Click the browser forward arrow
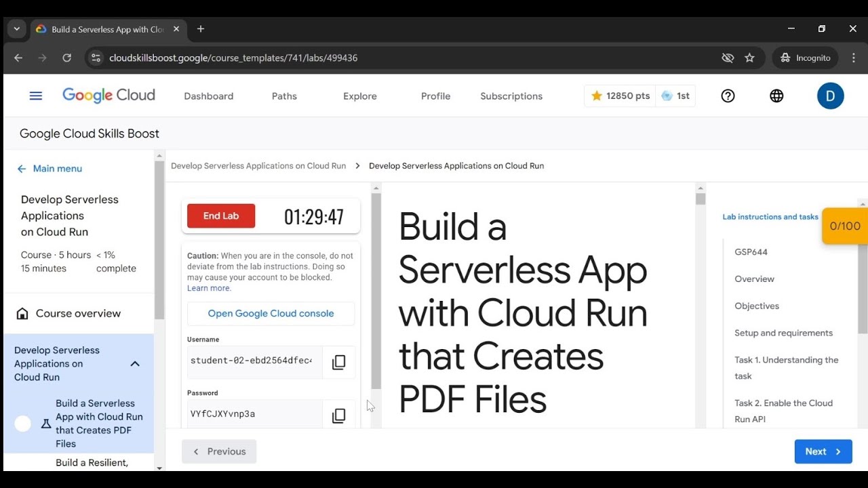Viewport: 868px width, 488px height. tap(42, 58)
